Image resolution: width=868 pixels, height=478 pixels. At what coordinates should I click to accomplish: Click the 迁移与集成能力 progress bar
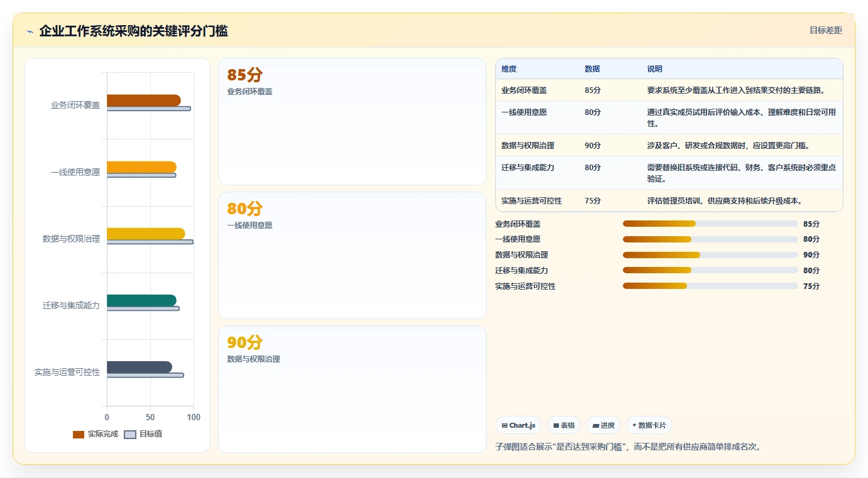point(710,271)
